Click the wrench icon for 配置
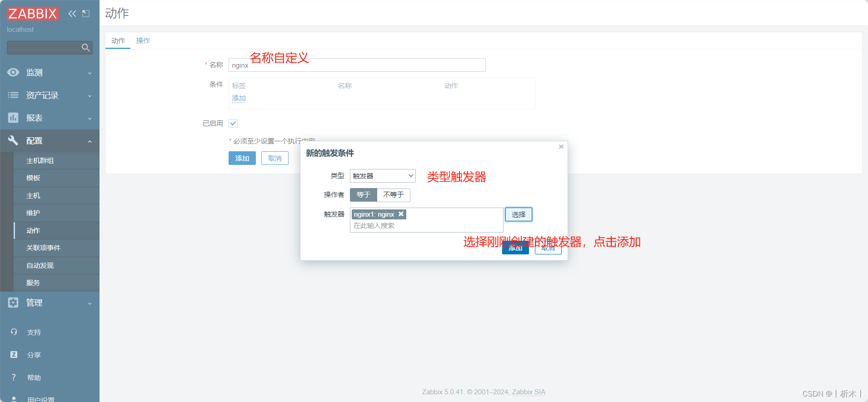868x402 pixels. [13, 140]
